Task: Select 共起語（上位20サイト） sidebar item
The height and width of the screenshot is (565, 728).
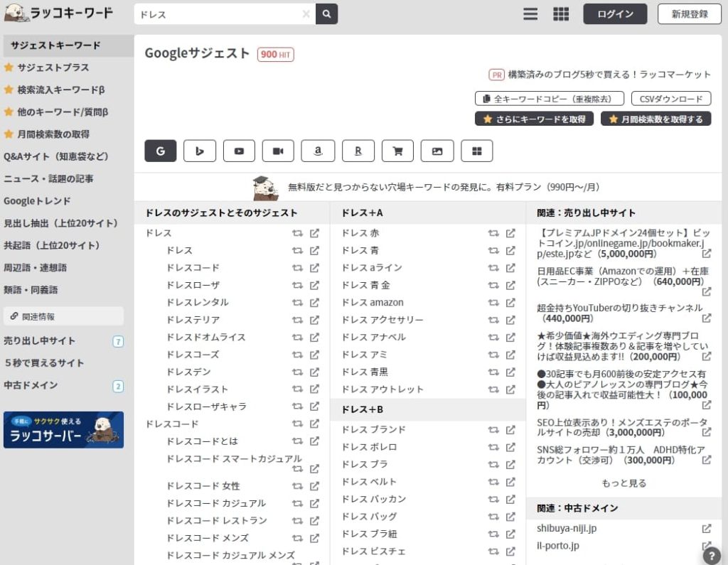Action: (x=52, y=245)
